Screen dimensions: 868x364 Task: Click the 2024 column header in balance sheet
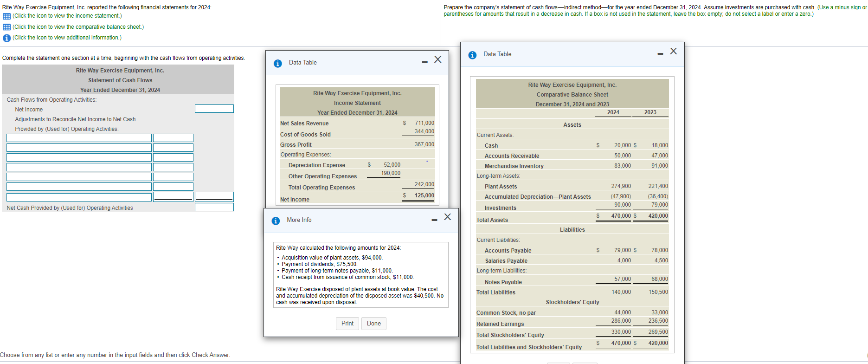(x=613, y=112)
